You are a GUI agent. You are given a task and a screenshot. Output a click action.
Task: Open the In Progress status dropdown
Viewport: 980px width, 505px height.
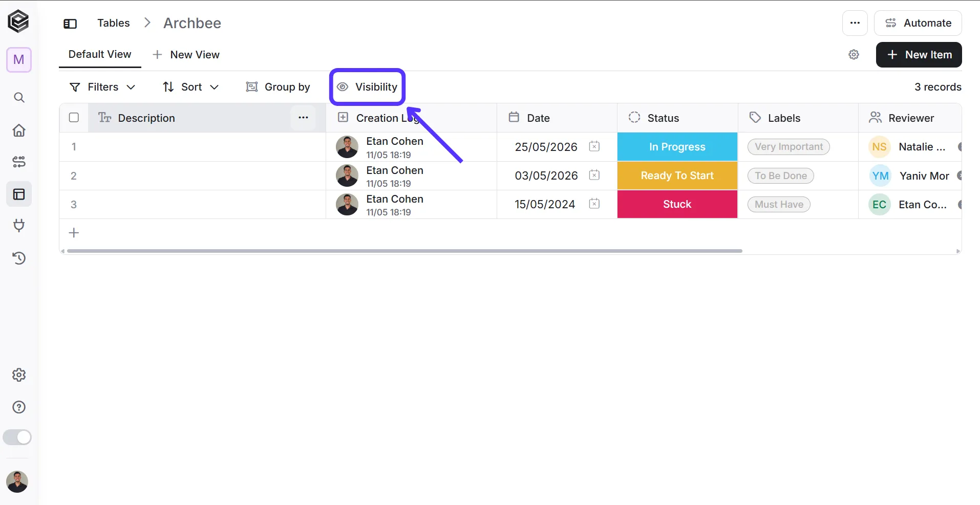tap(677, 147)
